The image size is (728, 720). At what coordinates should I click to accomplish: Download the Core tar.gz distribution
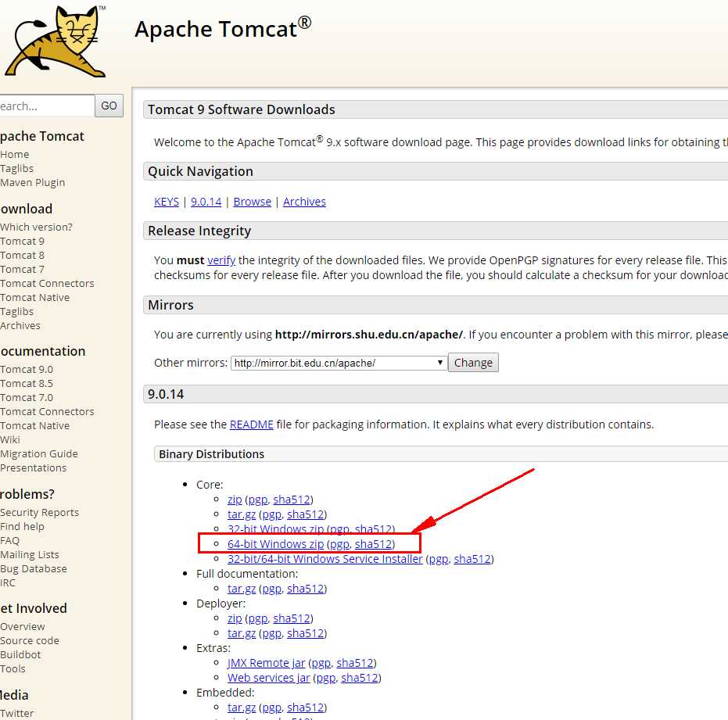pyautogui.click(x=242, y=515)
